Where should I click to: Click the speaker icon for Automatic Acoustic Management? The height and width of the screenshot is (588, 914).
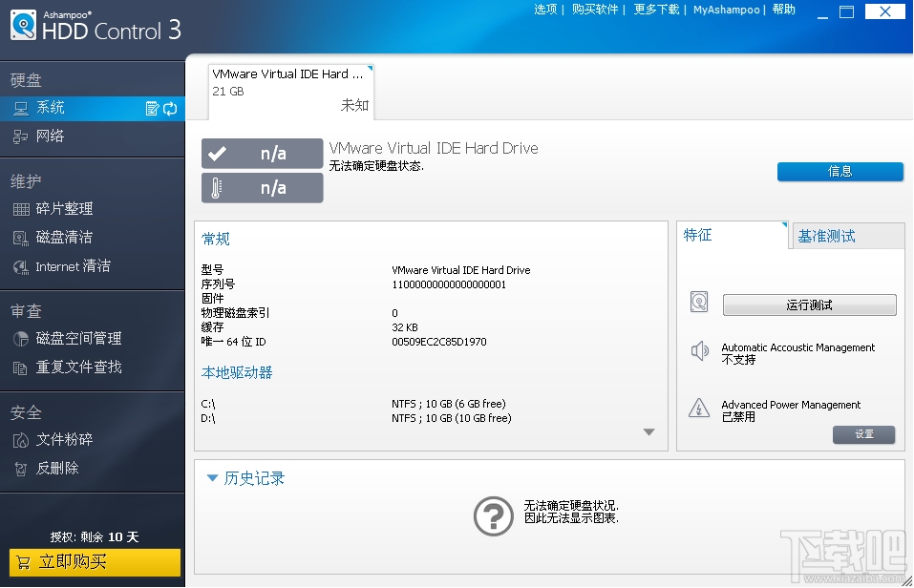click(x=699, y=351)
